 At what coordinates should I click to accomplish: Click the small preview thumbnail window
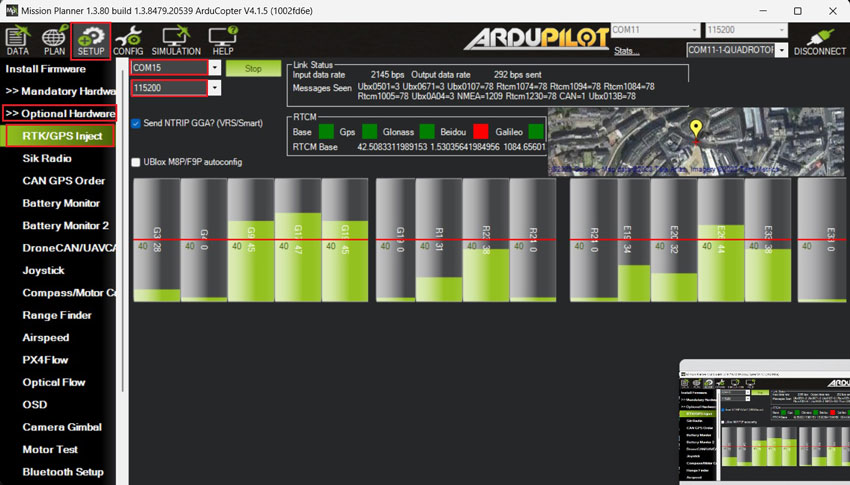[764, 422]
